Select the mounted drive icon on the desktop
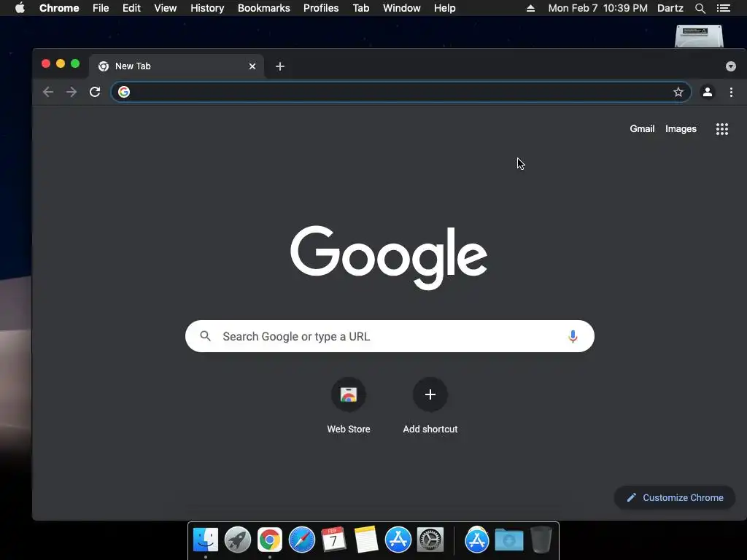 coord(700,36)
